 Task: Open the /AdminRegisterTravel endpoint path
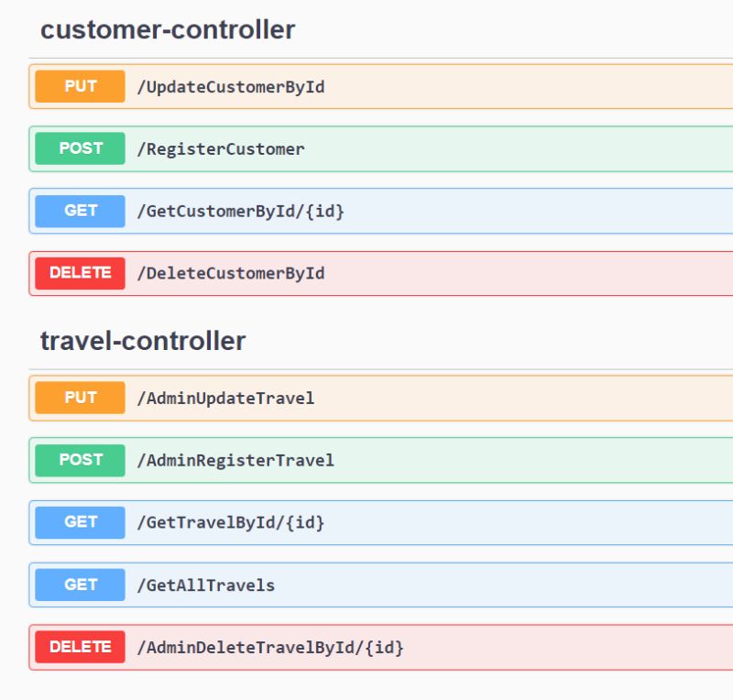pos(235,460)
